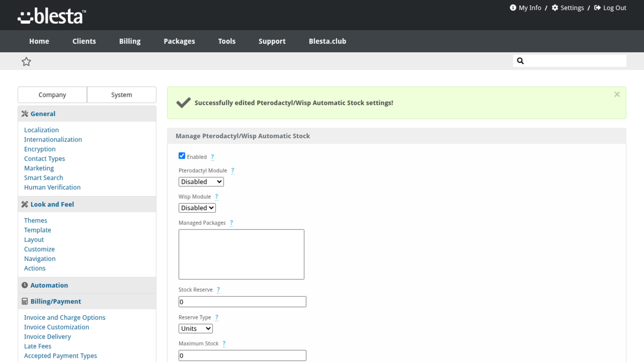Show help tooltip for Managed Packages
The height and width of the screenshot is (362, 644).
231,223
